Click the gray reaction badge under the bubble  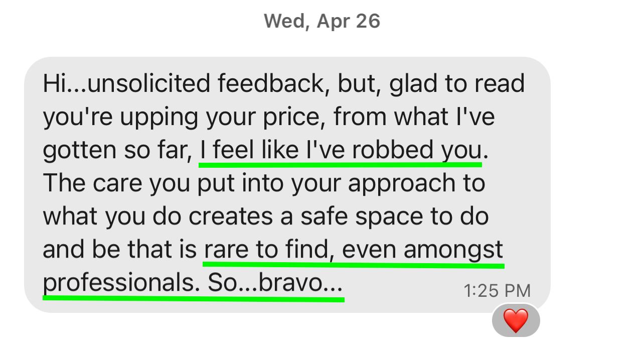(516, 320)
